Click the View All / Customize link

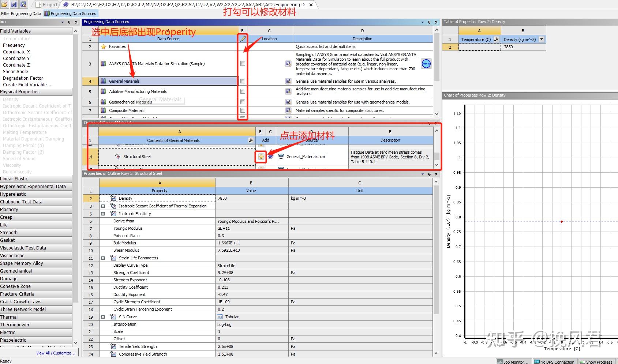(56, 353)
